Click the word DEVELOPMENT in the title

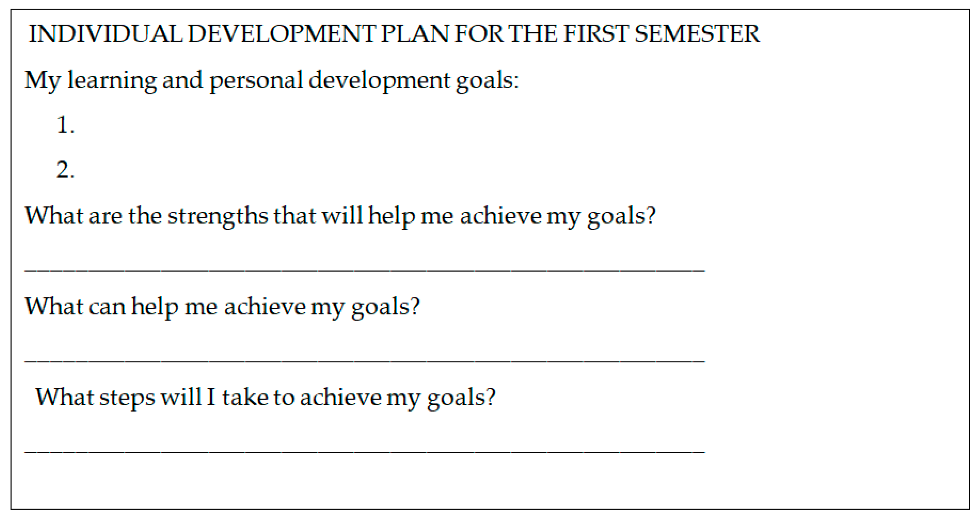point(282,34)
